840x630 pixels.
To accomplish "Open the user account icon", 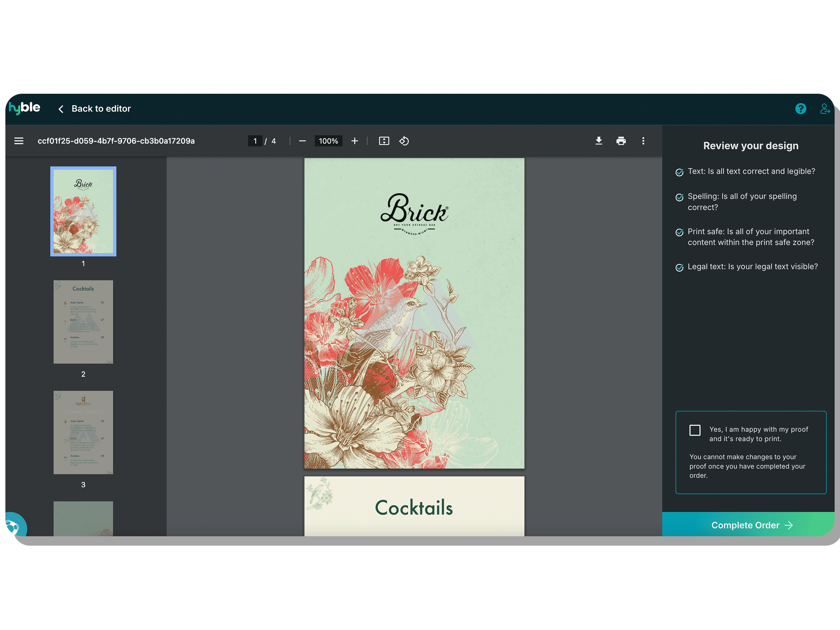I will click(x=825, y=109).
